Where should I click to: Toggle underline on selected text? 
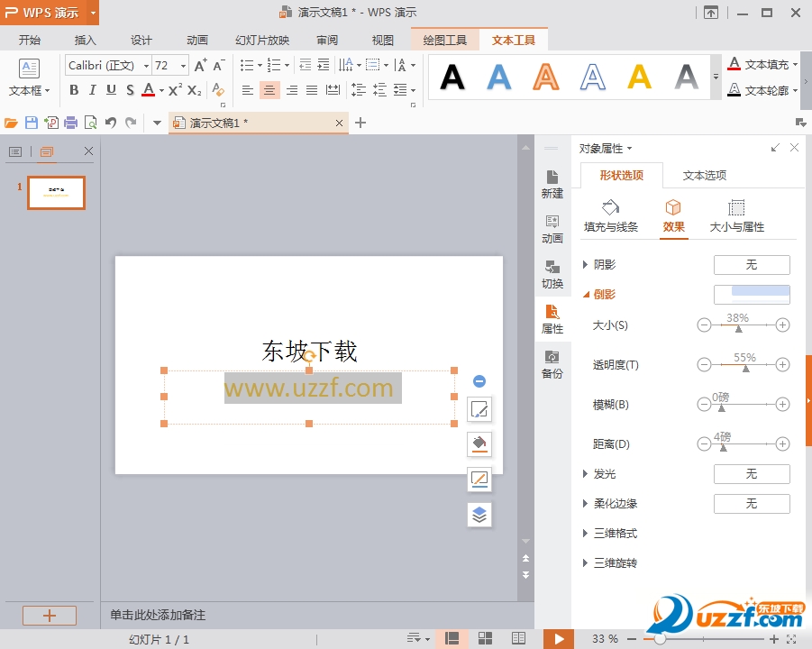111,90
